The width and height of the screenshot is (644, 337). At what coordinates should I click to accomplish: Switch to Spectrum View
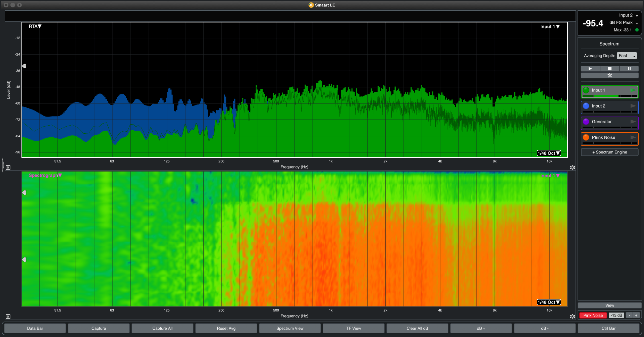click(x=290, y=328)
